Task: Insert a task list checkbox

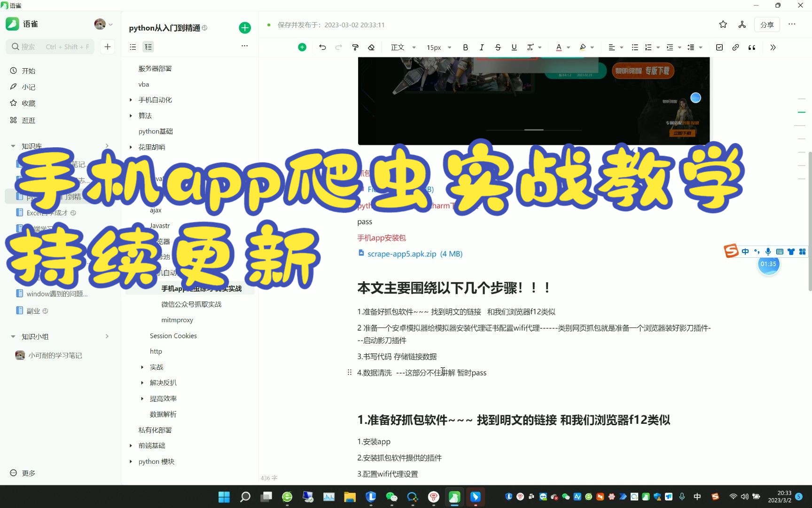Action: pos(719,47)
